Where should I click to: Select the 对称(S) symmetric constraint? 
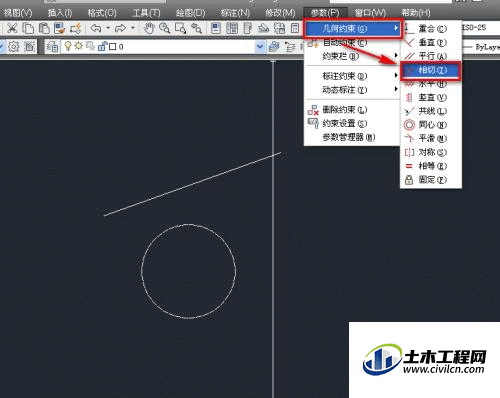pyautogui.click(x=431, y=152)
